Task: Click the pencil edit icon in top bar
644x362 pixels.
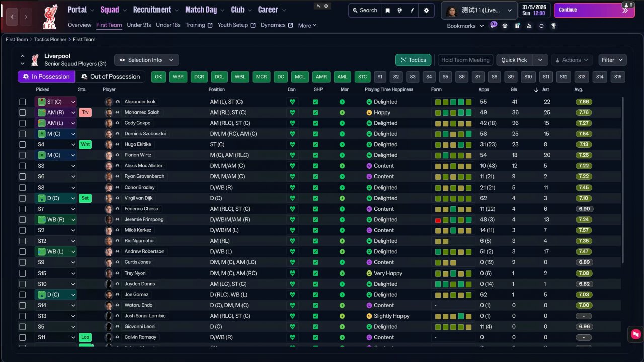Action: tap(412, 10)
